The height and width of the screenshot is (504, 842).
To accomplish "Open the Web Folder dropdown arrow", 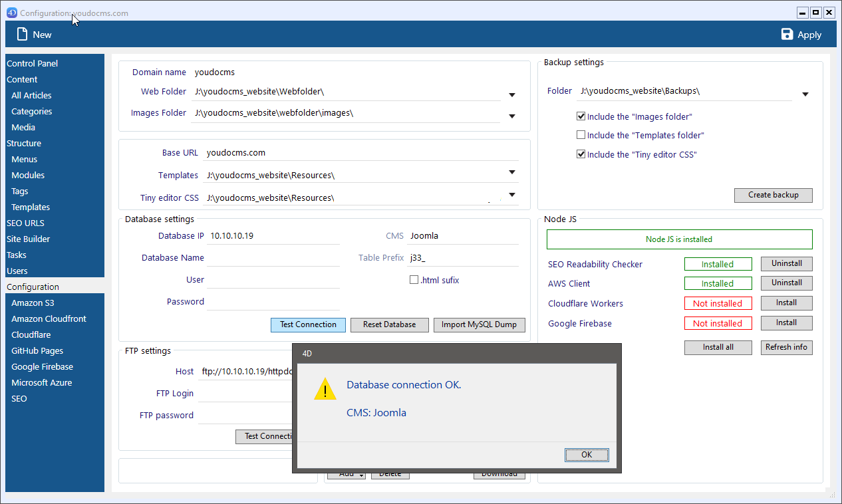I will coord(512,95).
